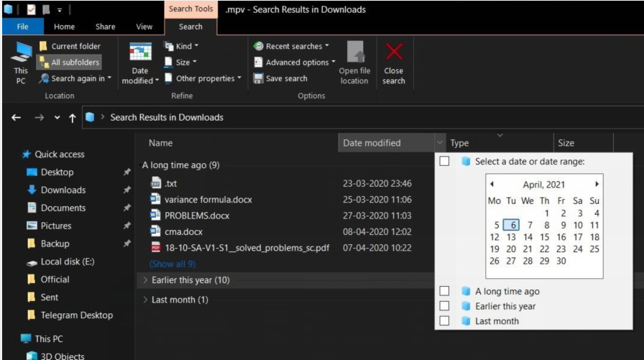Check the Last month filter checkbox
Image resolution: width=644 pixels, height=360 pixels.
pos(444,320)
